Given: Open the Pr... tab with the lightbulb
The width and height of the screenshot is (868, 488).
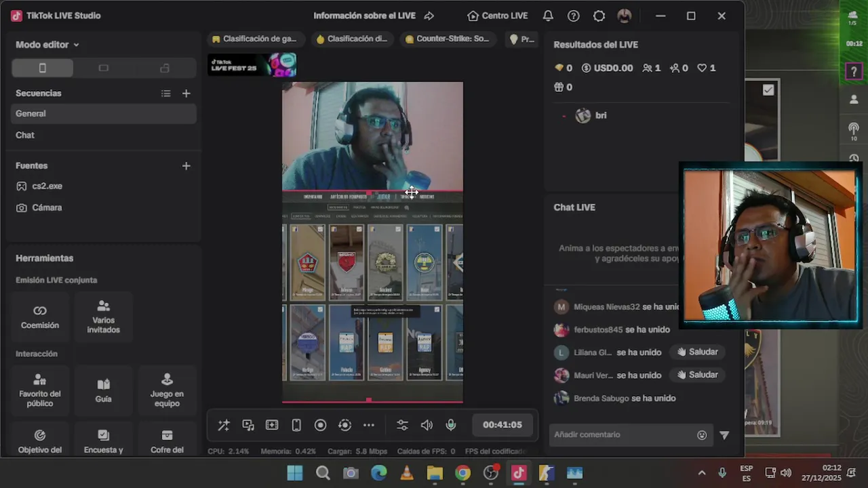Looking at the screenshot, I should coord(523,39).
